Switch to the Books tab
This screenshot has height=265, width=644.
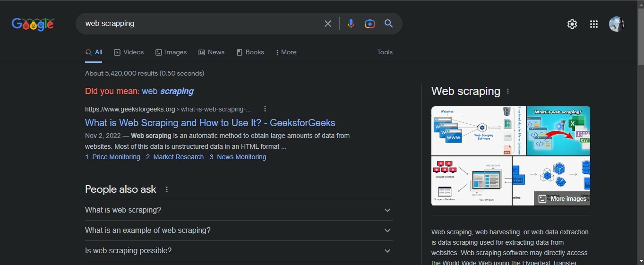(250, 52)
